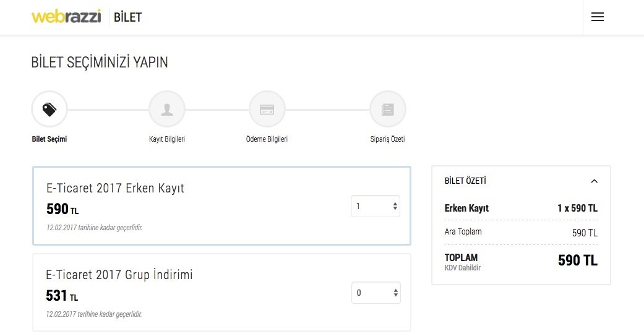Click the Erken Kayıt summary line item

[x=466, y=208]
